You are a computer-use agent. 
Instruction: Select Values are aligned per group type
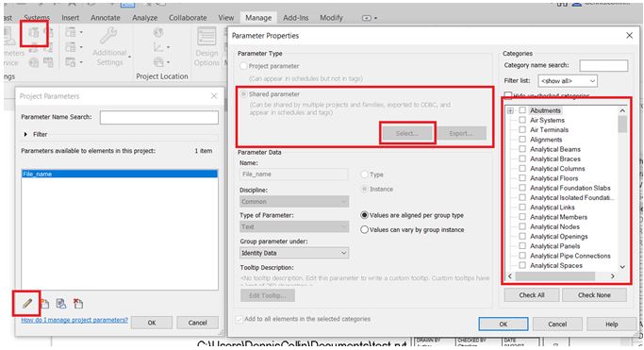pos(364,215)
